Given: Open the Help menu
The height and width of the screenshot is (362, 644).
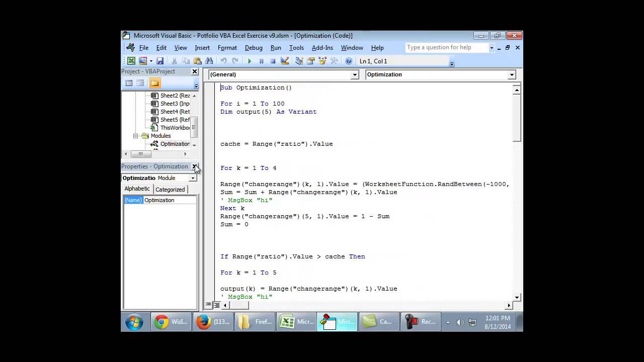Looking at the screenshot, I should pos(377,48).
